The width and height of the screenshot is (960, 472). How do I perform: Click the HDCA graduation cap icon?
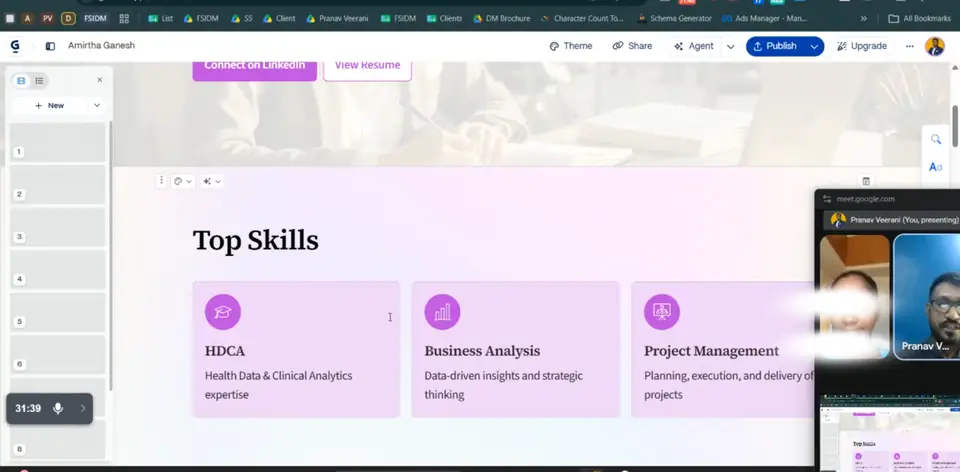(223, 312)
